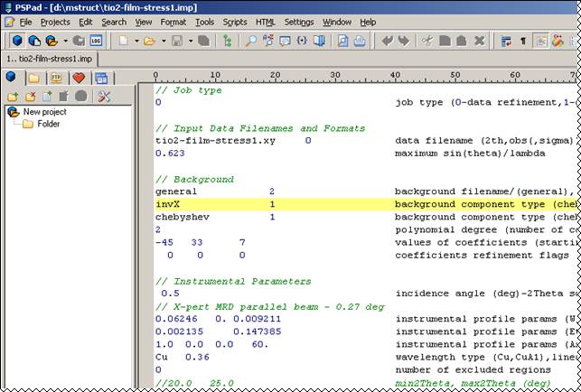Click the monitor screen toolbar icon
The image size is (581, 392).
point(285,41)
